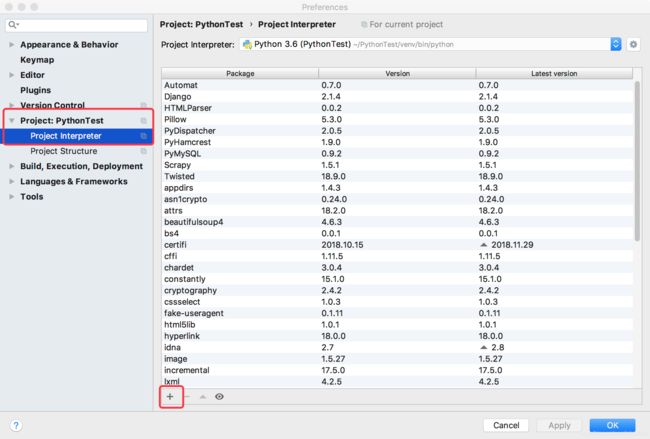Image resolution: width=650 pixels, height=439 pixels.
Task: Open the interpreter settings gear icon
Action: 633,44
